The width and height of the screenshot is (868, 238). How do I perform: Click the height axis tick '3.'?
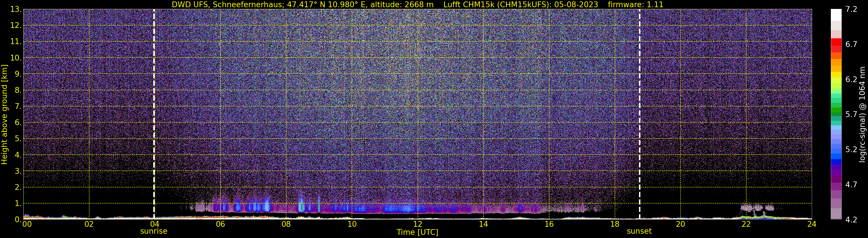coord(18,171)
